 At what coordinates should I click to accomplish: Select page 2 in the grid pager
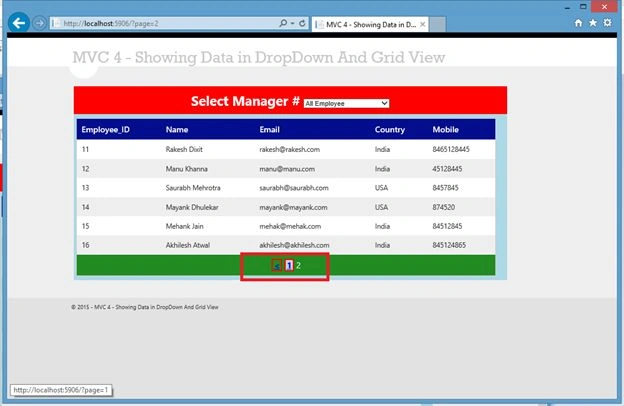tap(298, 265)
